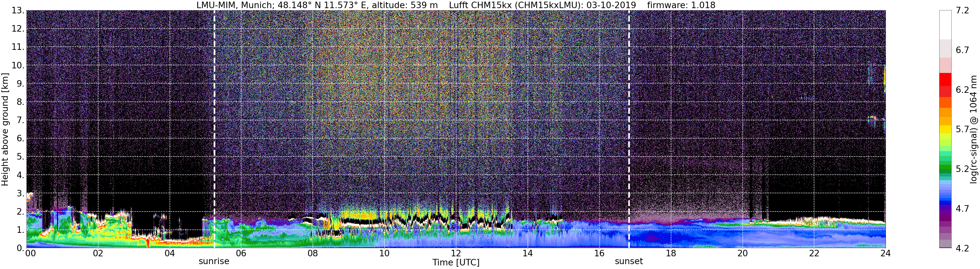This screenshot has width=980, height=269.
Task: Click the yellow segment of the colorbar
Action: [x=945, y=129]
